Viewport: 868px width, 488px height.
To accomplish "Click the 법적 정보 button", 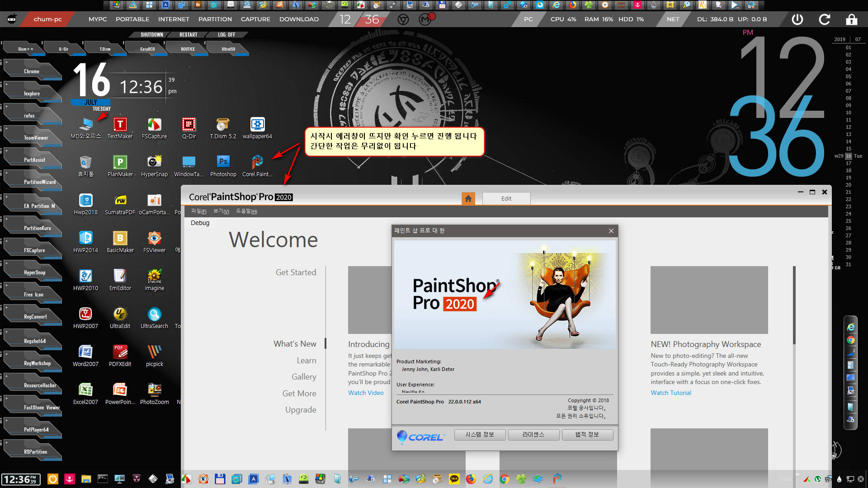I will (x=587, y=435).
